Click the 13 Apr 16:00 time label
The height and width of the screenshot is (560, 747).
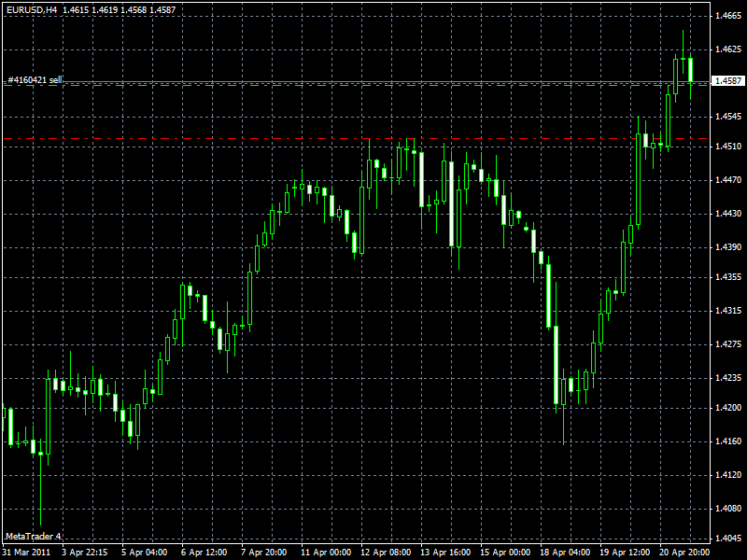(445, 553)
